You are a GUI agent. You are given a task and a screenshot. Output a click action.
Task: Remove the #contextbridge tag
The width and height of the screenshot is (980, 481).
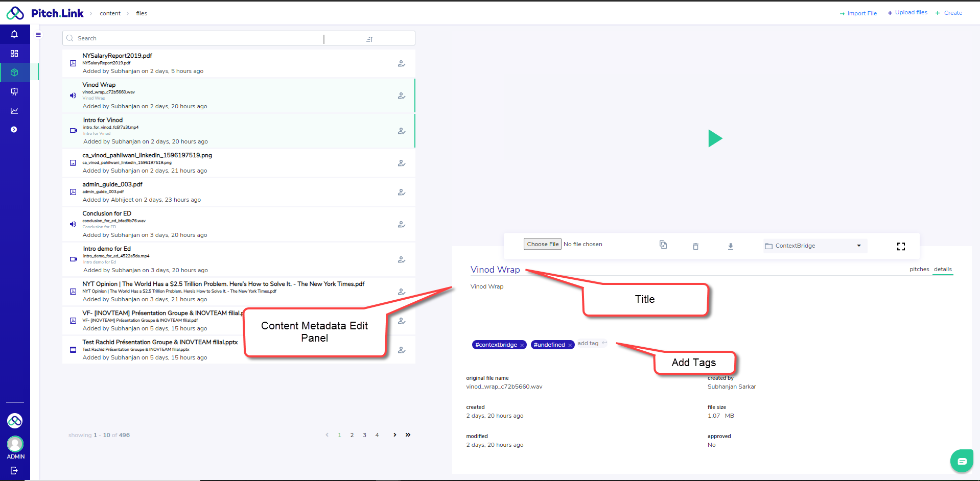522,345
